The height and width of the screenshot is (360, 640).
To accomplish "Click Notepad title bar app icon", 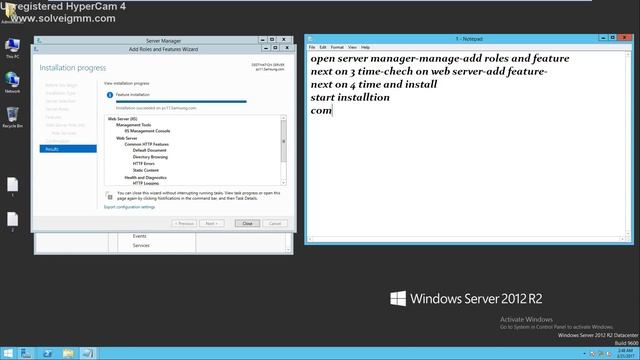I will (x=310, y=39).
